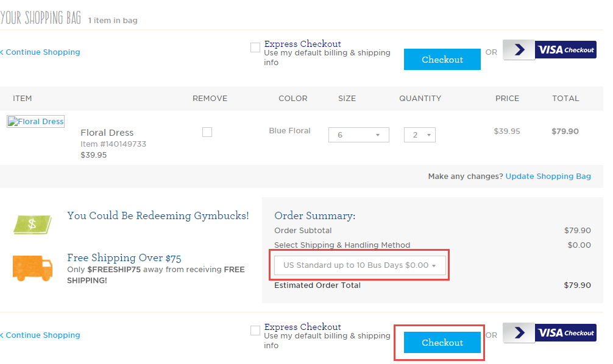Click the top blue Checkout button
This screenshot has height=364, width=613.
point(442,60)
